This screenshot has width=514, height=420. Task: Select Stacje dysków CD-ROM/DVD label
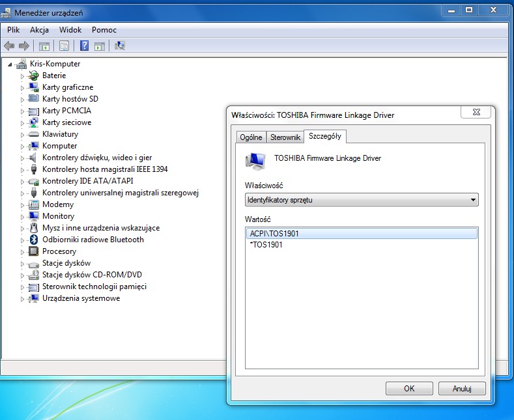point(92,275)
